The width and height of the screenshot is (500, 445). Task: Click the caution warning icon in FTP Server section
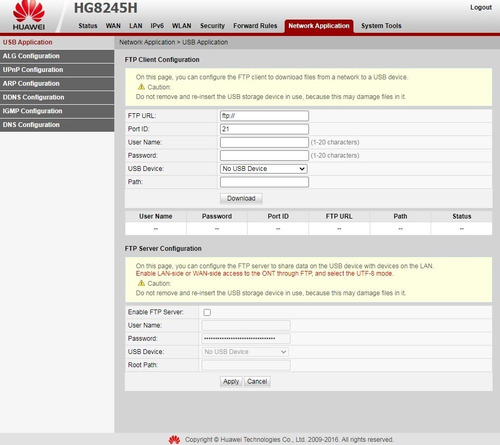pos(141,283)
